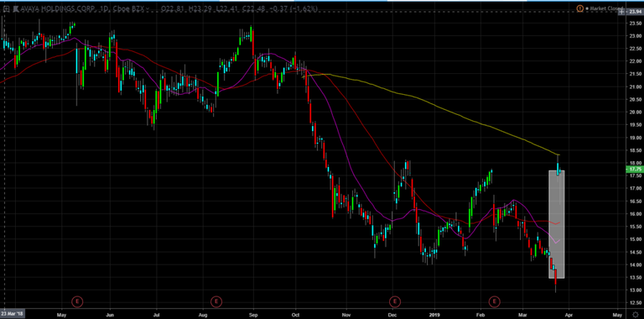
Task: Click the August earnings E marker
Action: coord(216,301)
